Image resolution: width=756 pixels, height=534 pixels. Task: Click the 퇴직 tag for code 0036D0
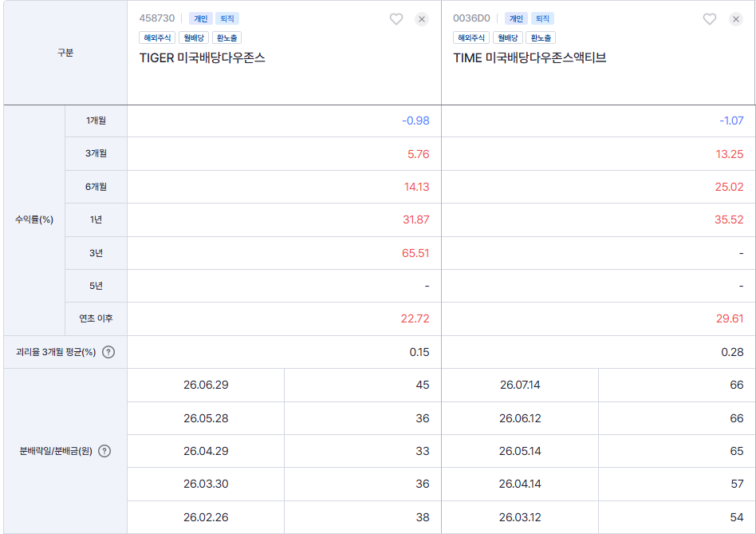click(542, 18)
